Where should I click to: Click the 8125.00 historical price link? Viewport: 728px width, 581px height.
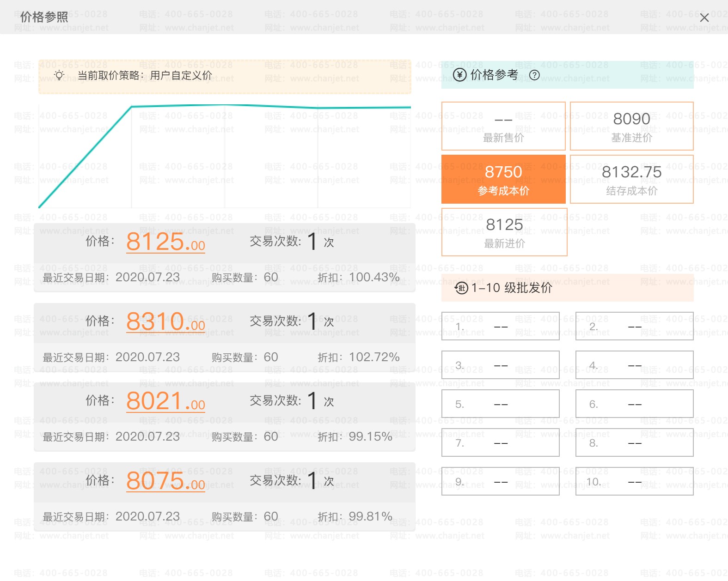click(x=165, y=242)
